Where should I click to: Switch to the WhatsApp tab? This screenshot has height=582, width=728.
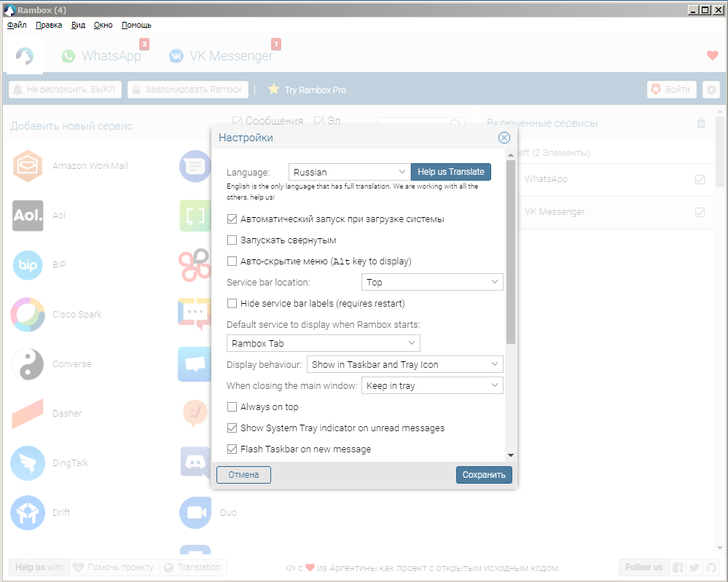point(102,56)
